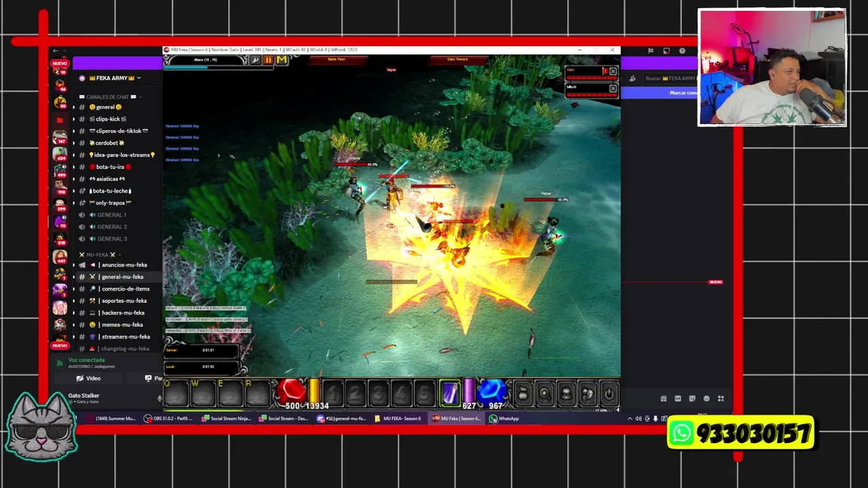Click NUEVO unread pill at top
Image resolution: width=868 pixels, height=488 pixels.
point(60,63)
